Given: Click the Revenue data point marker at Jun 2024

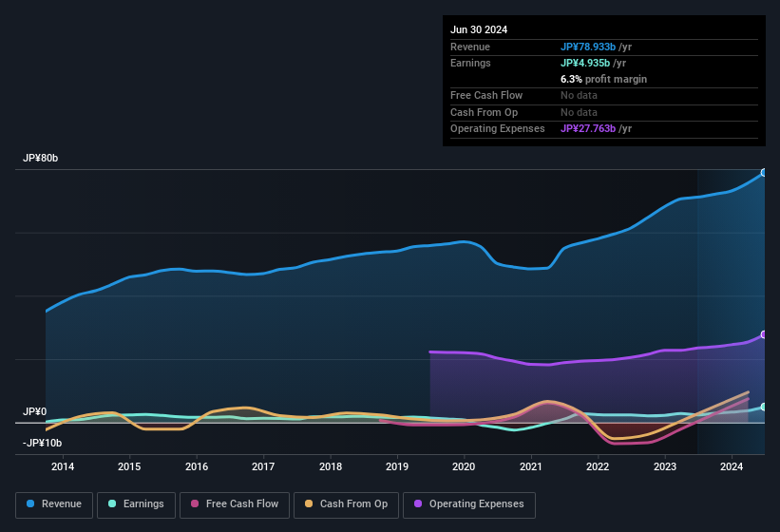Looking at the screenshot, I should pos(764,173).
